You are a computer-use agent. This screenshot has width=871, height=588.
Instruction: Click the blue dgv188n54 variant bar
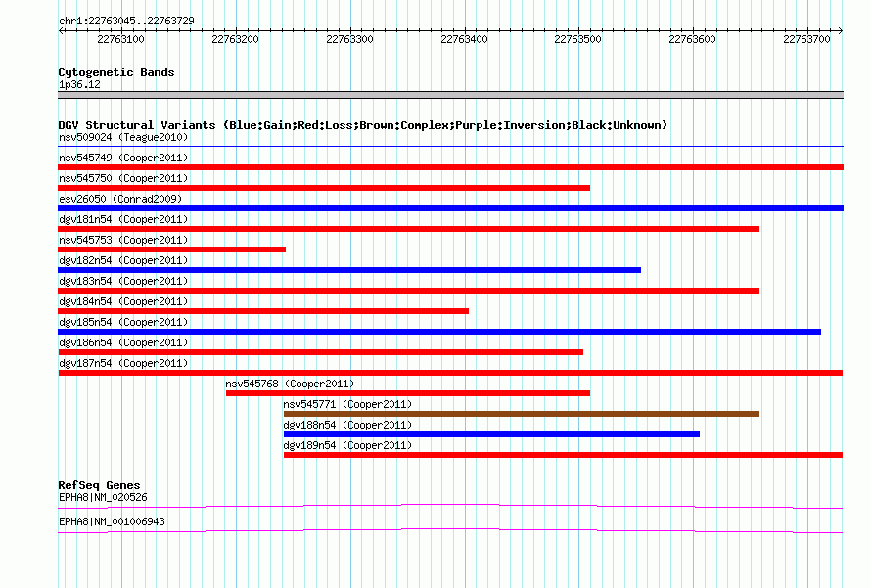(491, 434)
